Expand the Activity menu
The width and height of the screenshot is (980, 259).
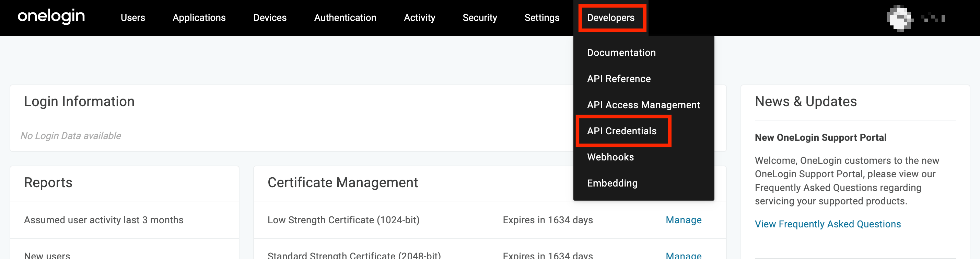coord(419,18)
